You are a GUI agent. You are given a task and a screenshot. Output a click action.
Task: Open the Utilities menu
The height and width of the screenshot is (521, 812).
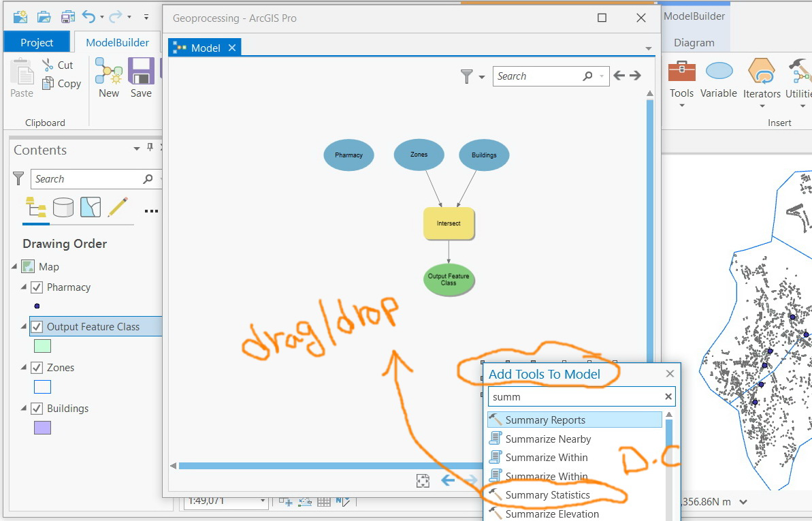coord(799,83)
